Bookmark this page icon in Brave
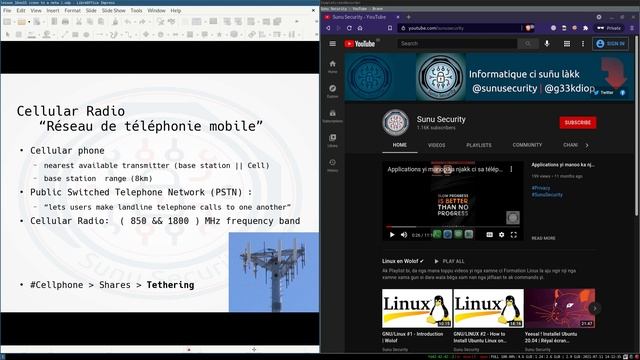 click(390, 28)
